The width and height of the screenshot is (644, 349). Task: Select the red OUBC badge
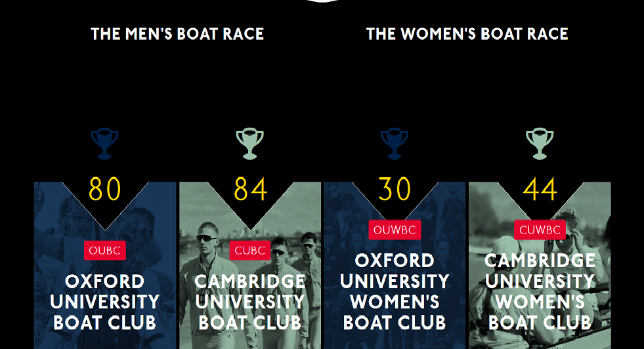click(x=105, y=251)
